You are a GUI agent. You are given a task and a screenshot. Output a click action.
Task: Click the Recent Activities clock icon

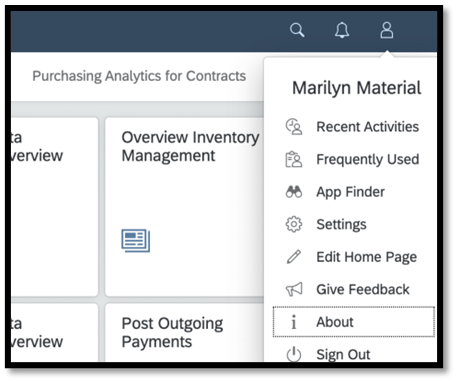[x=294, y=127]
